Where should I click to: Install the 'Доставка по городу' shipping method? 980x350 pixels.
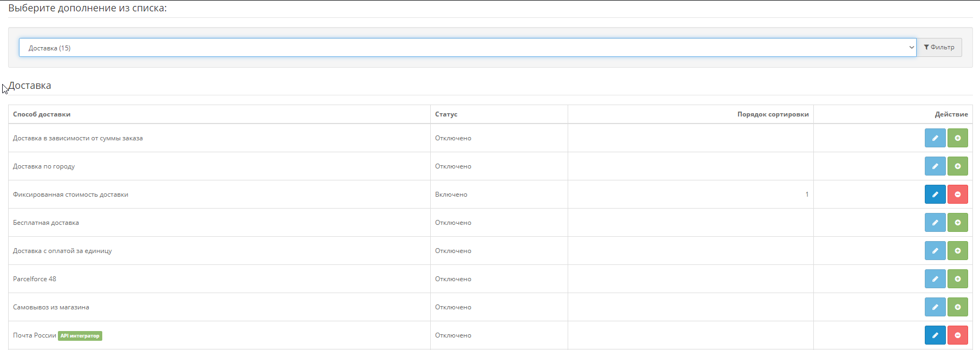(x=957, y=166)
